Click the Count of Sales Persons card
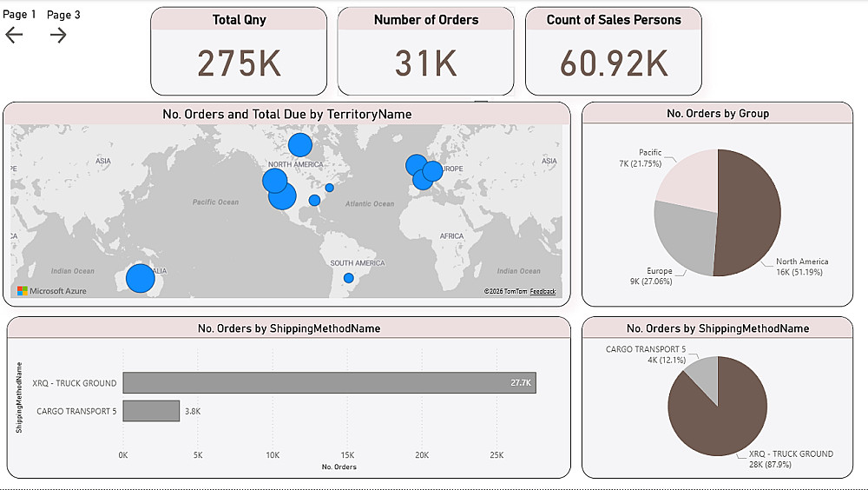 point(614,51)
